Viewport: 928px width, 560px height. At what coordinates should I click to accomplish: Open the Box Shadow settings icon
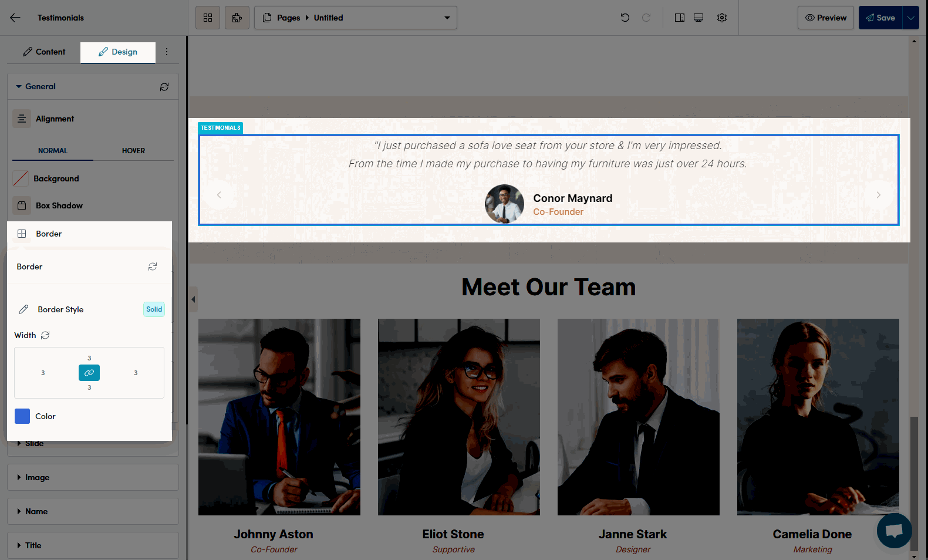click(22, 205)
